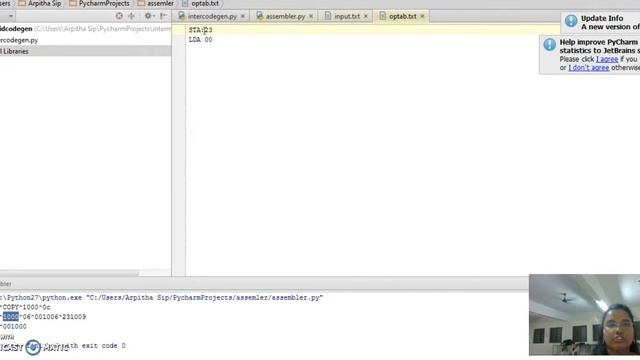Image resolution: width=640 pixels, height=360 pixels.
Task: Click the Update Info notification icon
Action: coord(571,21)
